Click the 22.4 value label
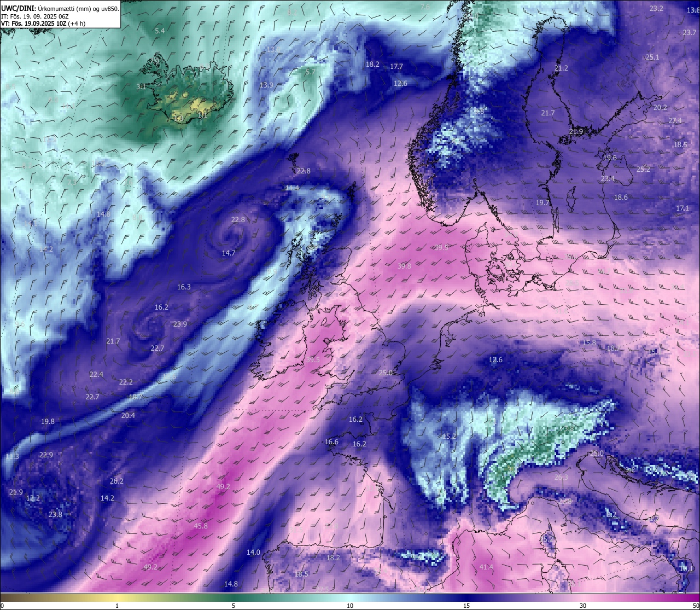Image resolution: width=700 pixels, height=610 pixels. pyautogui.click(x=96, y=374)
